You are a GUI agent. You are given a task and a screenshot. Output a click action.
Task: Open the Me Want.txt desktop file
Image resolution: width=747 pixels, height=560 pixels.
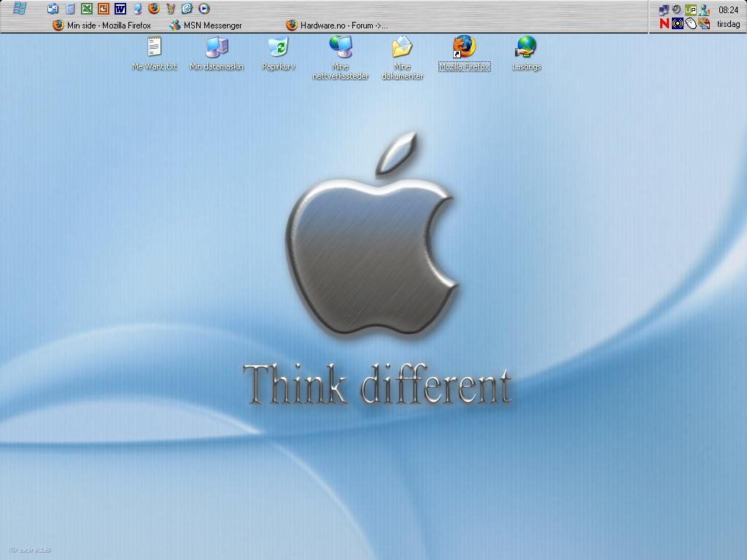click(x=155, y=54)
